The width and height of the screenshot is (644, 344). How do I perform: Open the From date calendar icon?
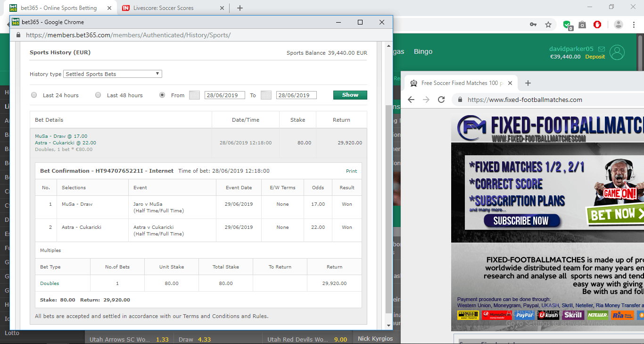click(194, 95)
